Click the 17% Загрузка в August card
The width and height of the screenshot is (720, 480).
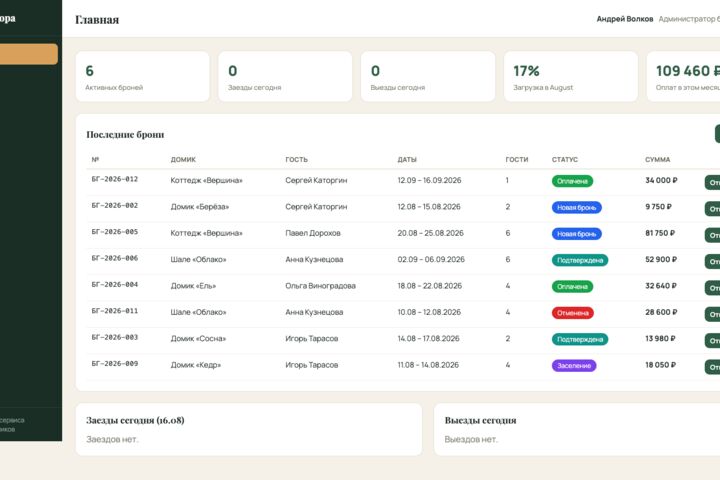pyautogui.click(x=571, y=76)
